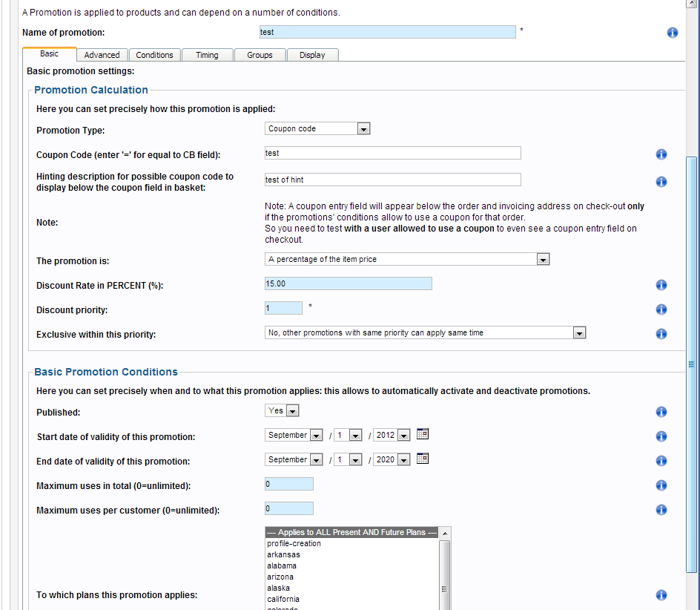Open end date year 2020 dropdown
This screenshot has height=610, width=700.
(392, 460)
